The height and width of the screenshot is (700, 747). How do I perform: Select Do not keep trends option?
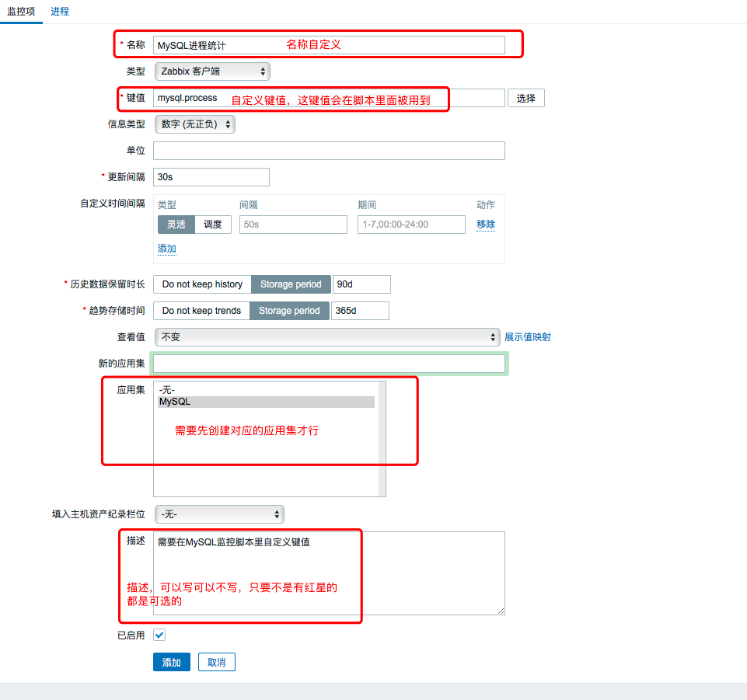(201, 311)
